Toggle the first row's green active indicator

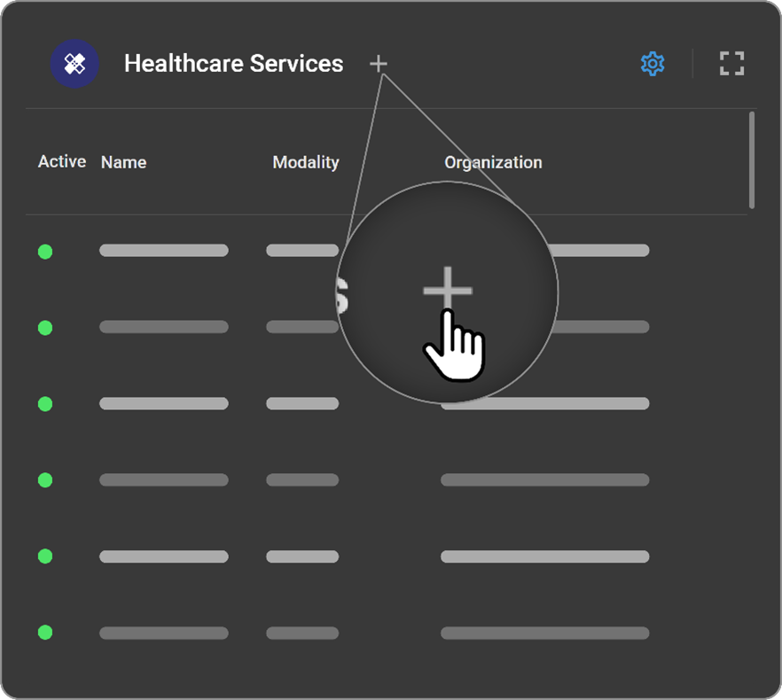tap(44, 250)
